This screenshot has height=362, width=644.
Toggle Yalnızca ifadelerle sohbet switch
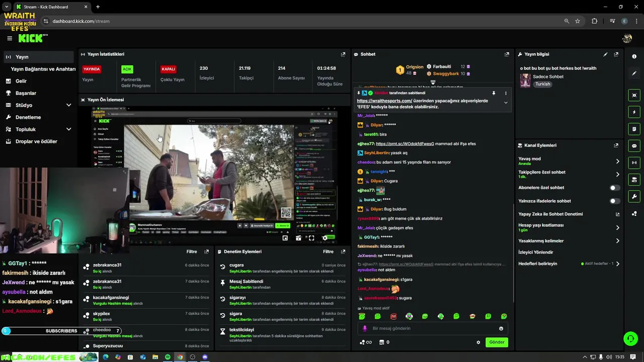615,201
